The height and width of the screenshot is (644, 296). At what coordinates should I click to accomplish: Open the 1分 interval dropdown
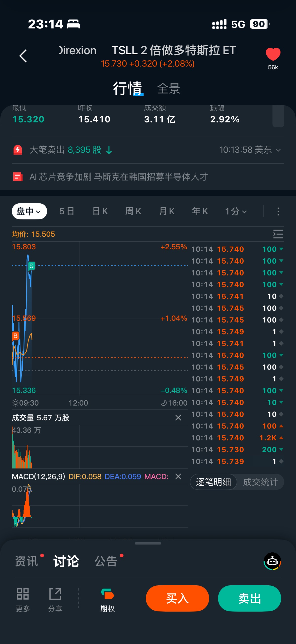pos(236,211)
